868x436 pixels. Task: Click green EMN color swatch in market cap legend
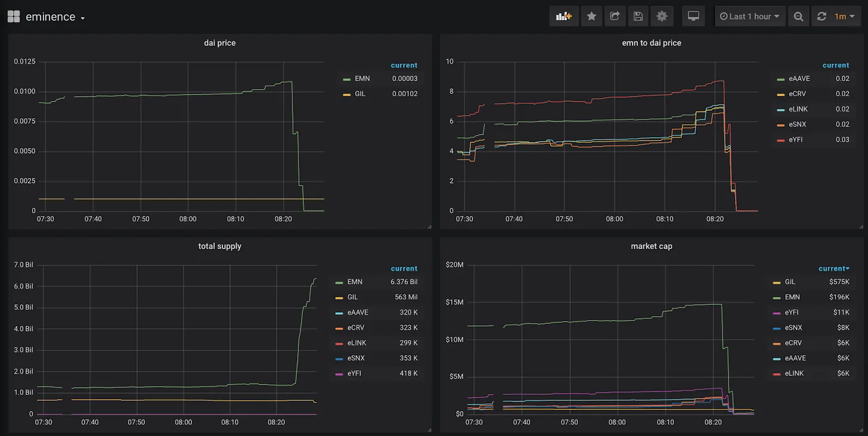click(x=776, y=297)
